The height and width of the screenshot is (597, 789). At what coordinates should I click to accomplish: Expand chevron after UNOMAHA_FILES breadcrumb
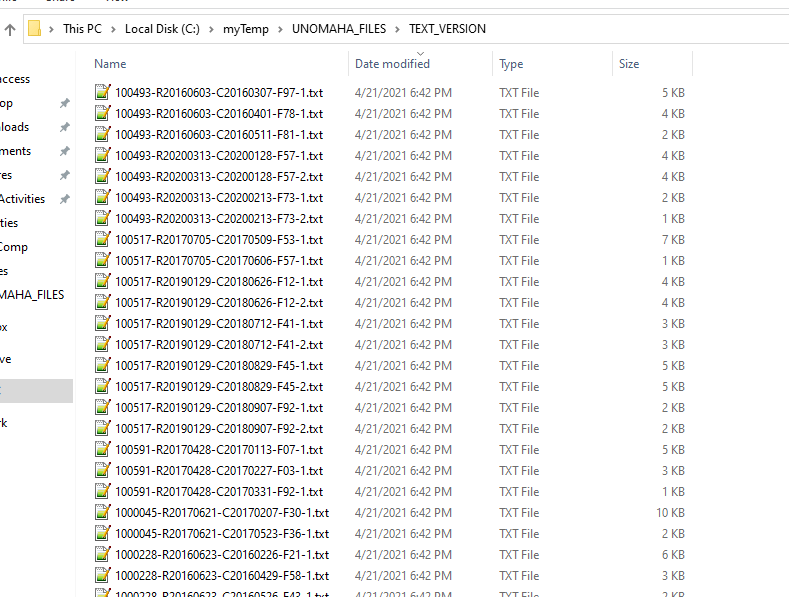[398, 29]
